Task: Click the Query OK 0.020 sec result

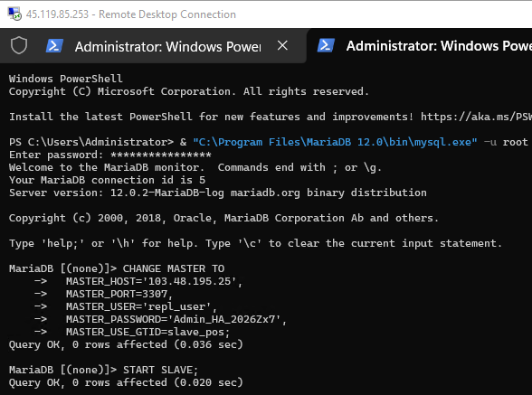Action: tap(126, 382)
